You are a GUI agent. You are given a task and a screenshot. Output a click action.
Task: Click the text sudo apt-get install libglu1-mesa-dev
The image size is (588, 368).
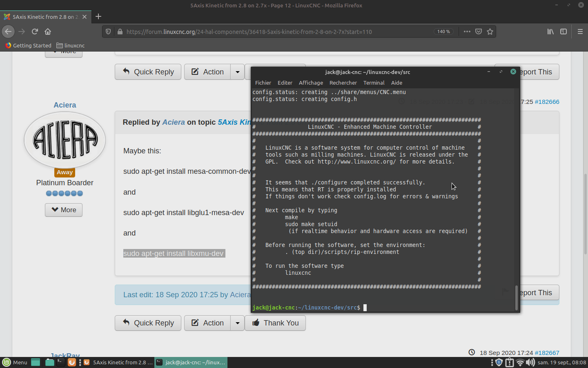pos(184,213)
